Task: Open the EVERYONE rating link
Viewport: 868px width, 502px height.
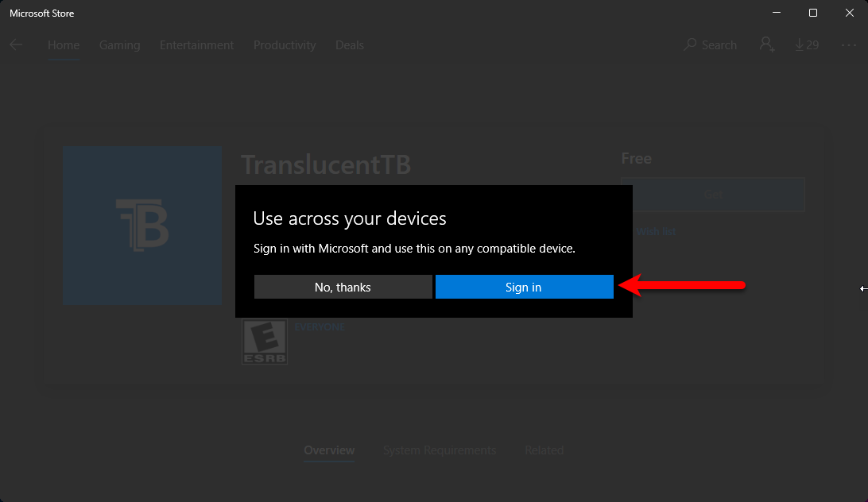Action: click(320, 327)
